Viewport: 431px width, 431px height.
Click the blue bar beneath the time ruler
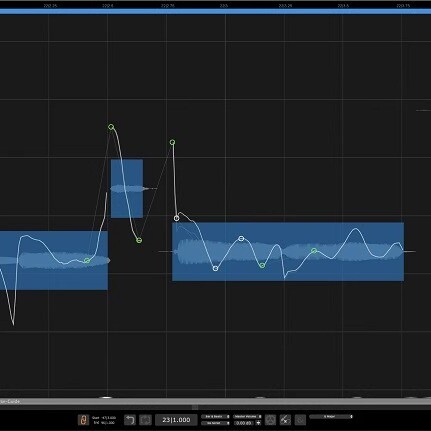215,12
